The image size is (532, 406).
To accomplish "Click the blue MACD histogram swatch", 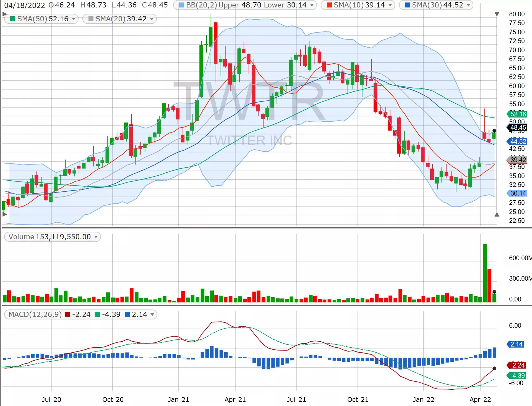I will pyautogui.click(x=127, y=314).
